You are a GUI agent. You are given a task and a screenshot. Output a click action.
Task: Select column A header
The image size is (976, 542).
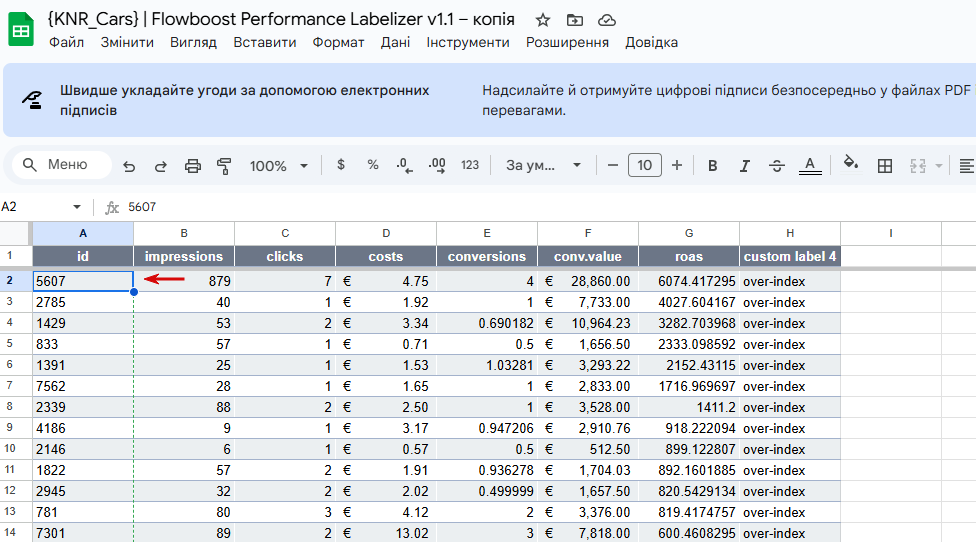pyautogui.click(x=83, y=233)
